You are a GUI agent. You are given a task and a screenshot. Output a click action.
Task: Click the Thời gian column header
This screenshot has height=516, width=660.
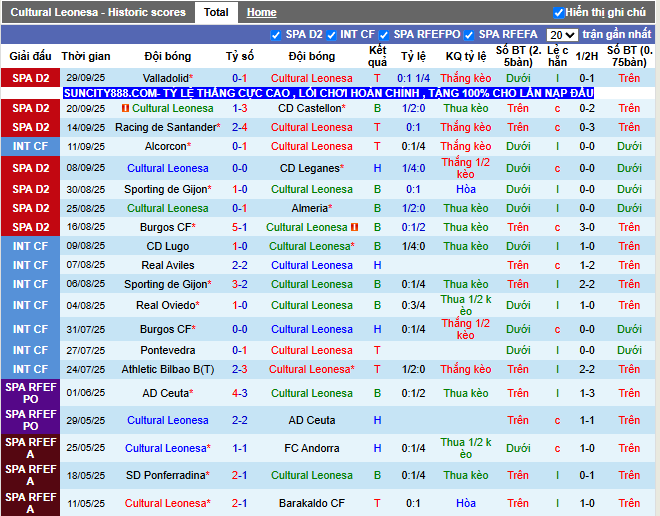(86, 56)
